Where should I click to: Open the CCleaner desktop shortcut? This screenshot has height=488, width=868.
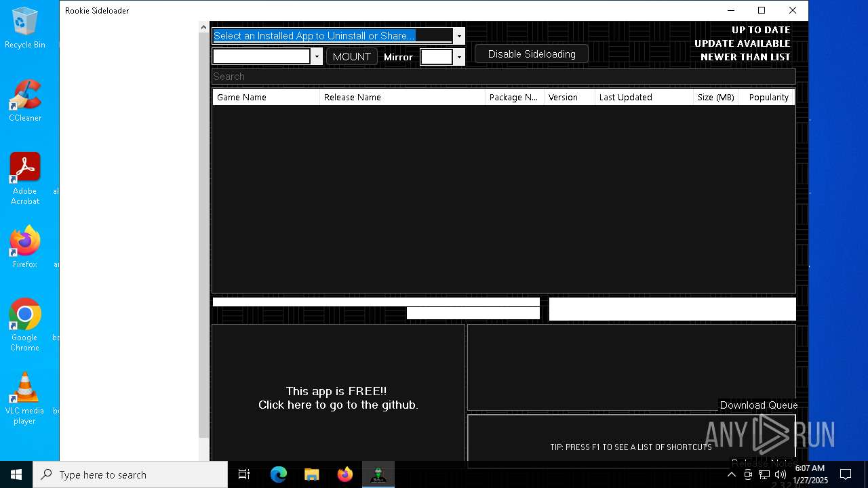[24, 101]
